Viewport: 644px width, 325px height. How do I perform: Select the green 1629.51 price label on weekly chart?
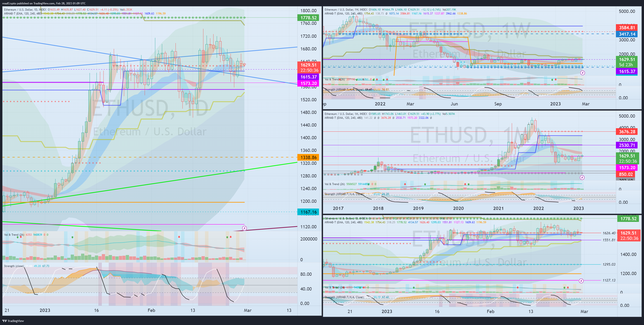tap(627, 59)
